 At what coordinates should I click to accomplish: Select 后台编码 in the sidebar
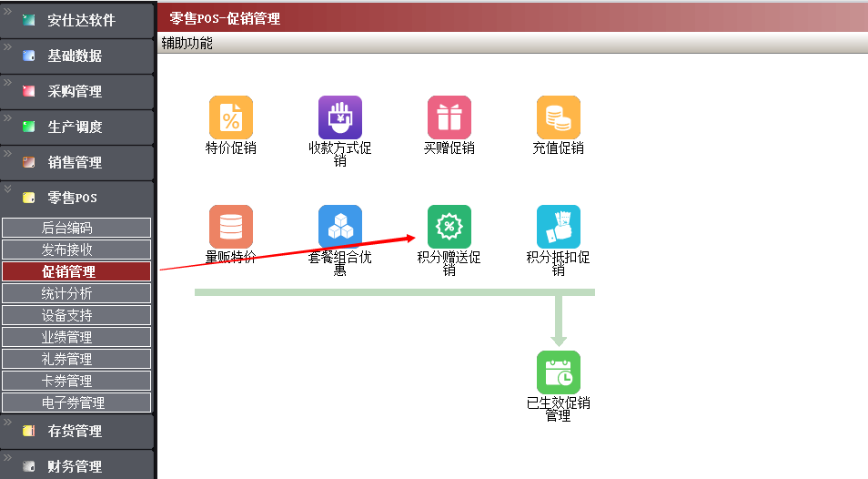click(76, 228)
